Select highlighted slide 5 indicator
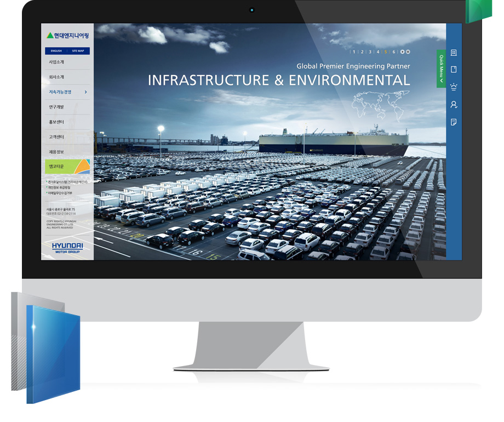Viewport: 504px width, 422px height. (386, 52)
